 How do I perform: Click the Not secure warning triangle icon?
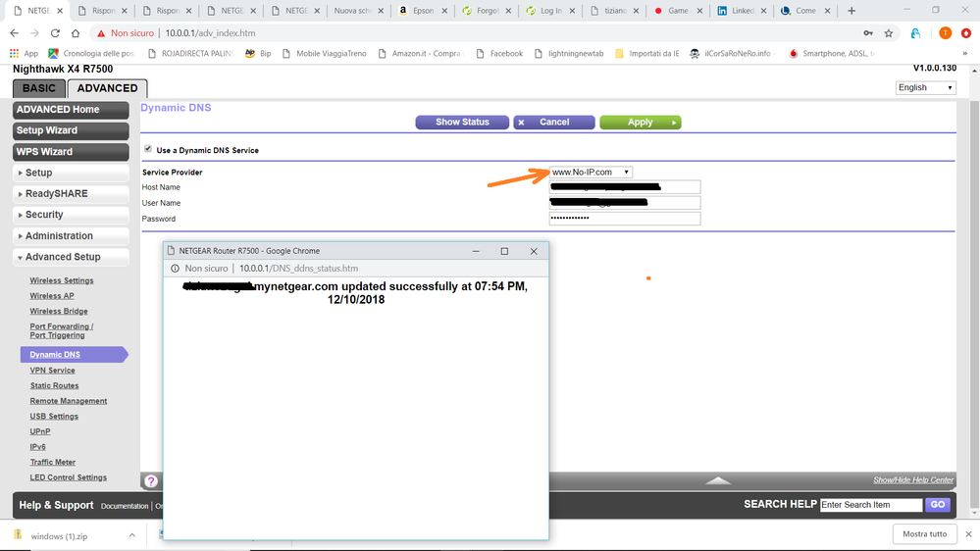coord(101,33)
